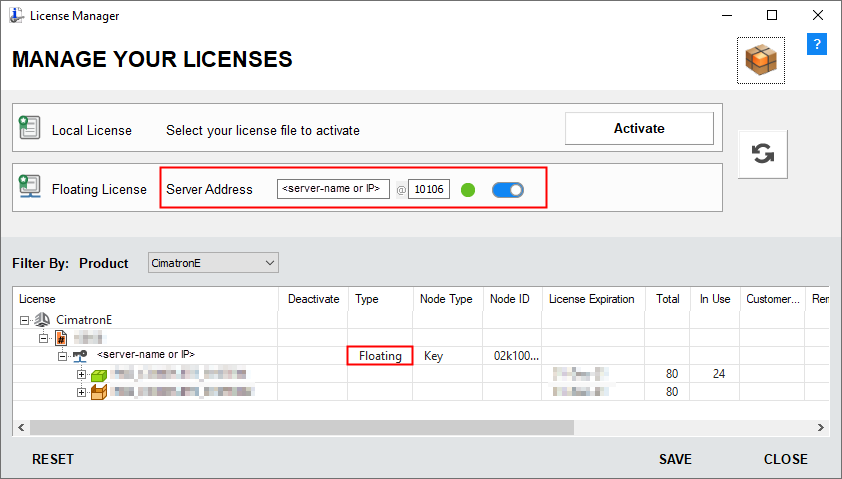Click Total 80 in green cube row
The image size is (842, 479).
(x=672, y=374)
